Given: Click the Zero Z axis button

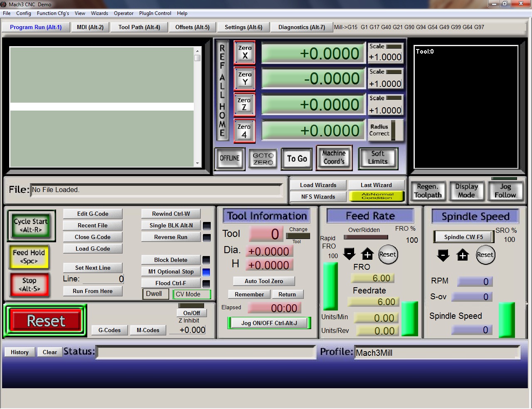Looking at the screenshot, I should point(244,104).
